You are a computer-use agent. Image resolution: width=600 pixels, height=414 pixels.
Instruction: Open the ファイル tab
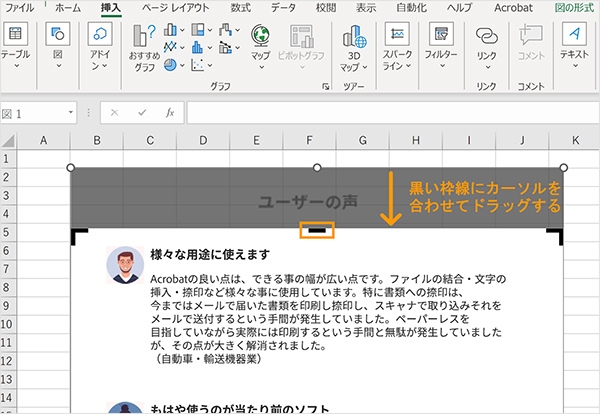19,8
